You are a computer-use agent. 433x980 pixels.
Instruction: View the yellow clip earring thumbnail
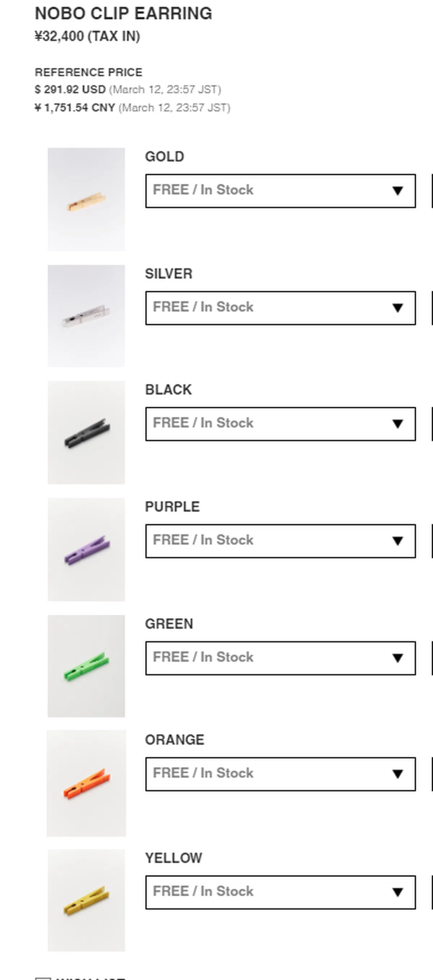tap(86, 900)
